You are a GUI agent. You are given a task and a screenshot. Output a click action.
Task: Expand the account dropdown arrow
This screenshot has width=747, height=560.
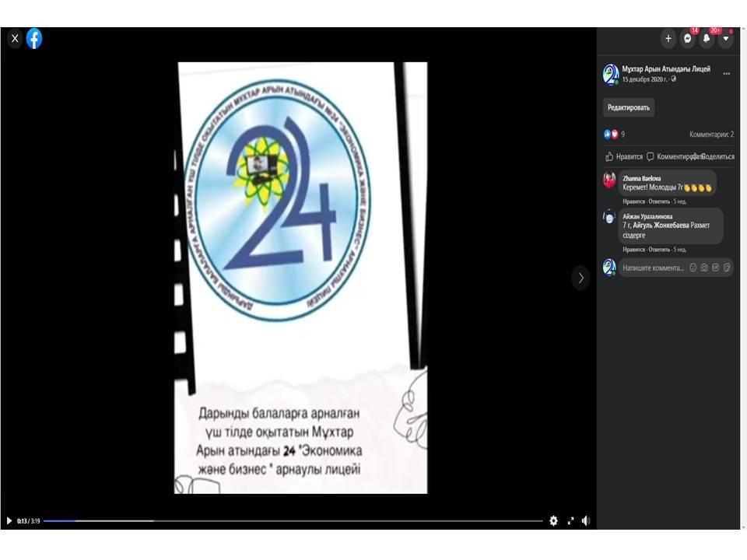tap(725, 38)
